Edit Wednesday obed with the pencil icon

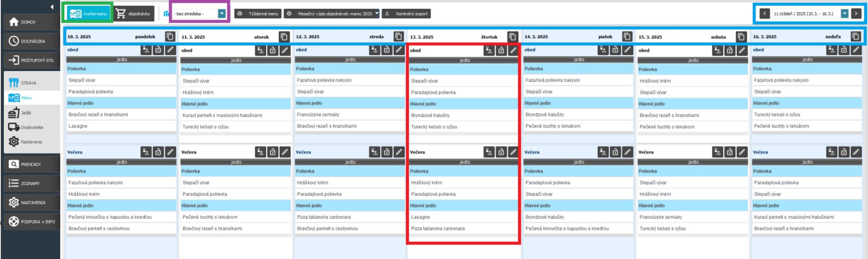[399, 50]
